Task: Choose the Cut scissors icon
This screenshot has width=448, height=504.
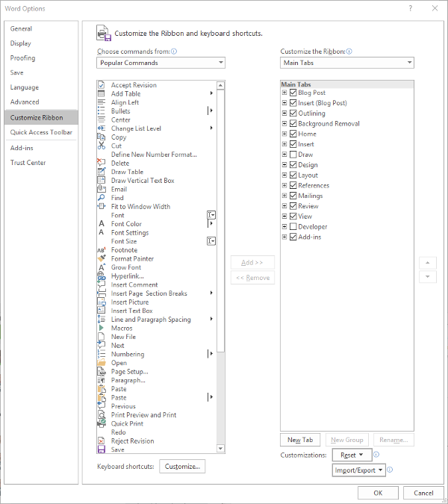Action: (102, 146)
